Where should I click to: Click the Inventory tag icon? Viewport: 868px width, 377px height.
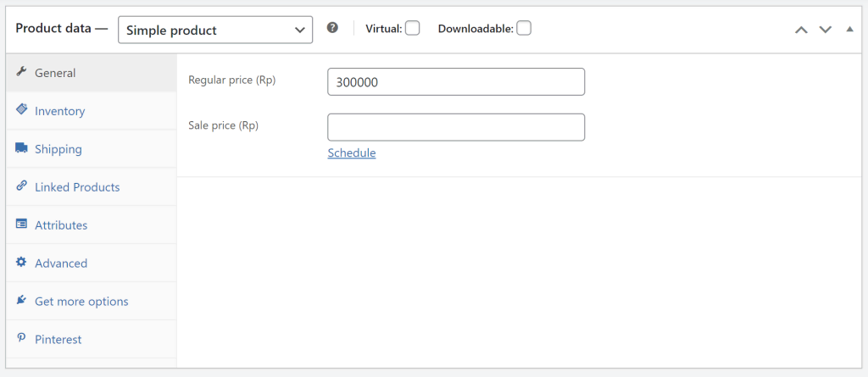[x=21, y=110]
